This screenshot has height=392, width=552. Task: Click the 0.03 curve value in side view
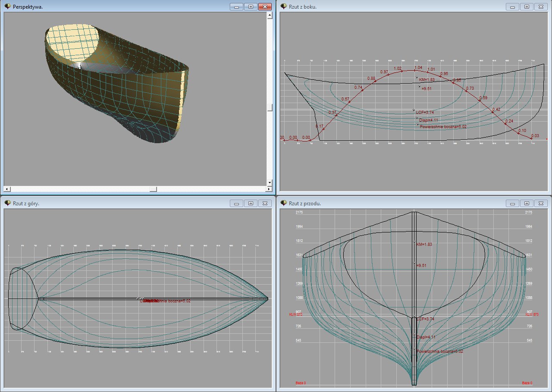(x=535, y=136)
